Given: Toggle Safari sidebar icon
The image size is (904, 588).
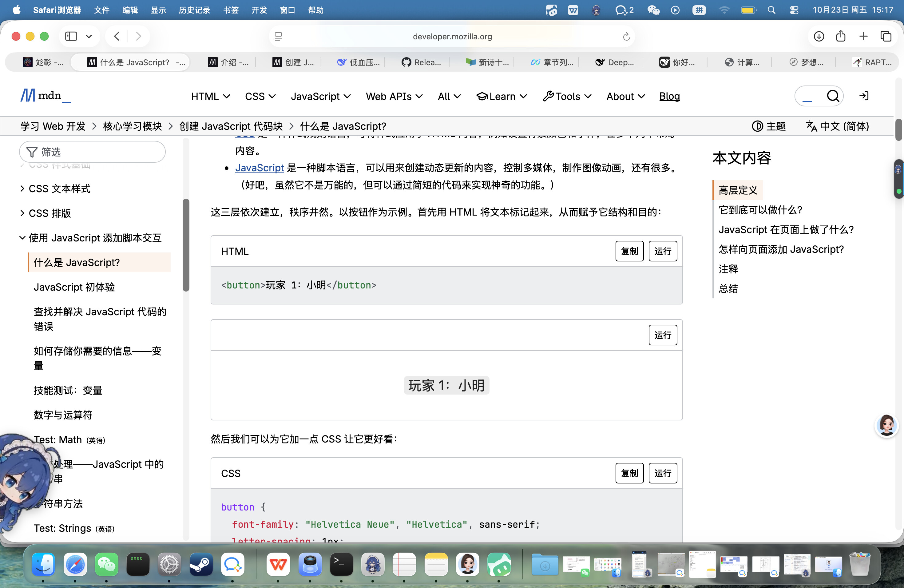Looking at the screenshot, I should [x=71, y=36].
